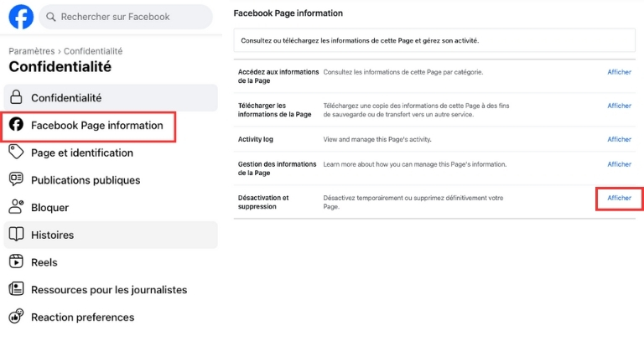Click the 'View and manage this Page's activity.' text
The width and height of the screenshot is (644, 362).
point(377,140)
